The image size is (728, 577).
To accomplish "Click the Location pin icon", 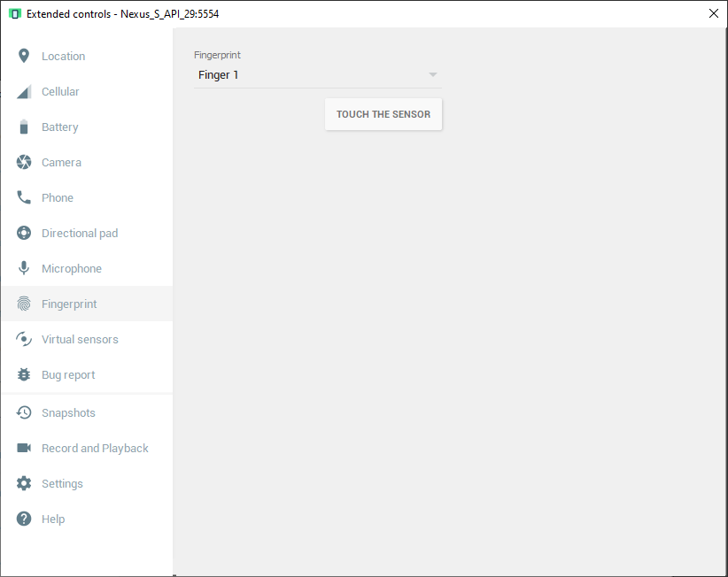I will [x=24, y=56].
